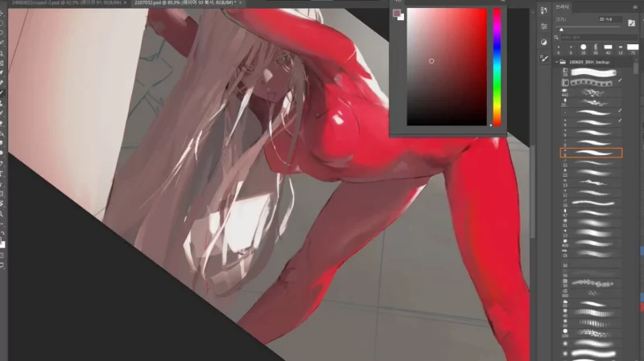
Task: Select the Zoom tool in left toolbar
Action: pyautogui.click(x=3, y=214)
